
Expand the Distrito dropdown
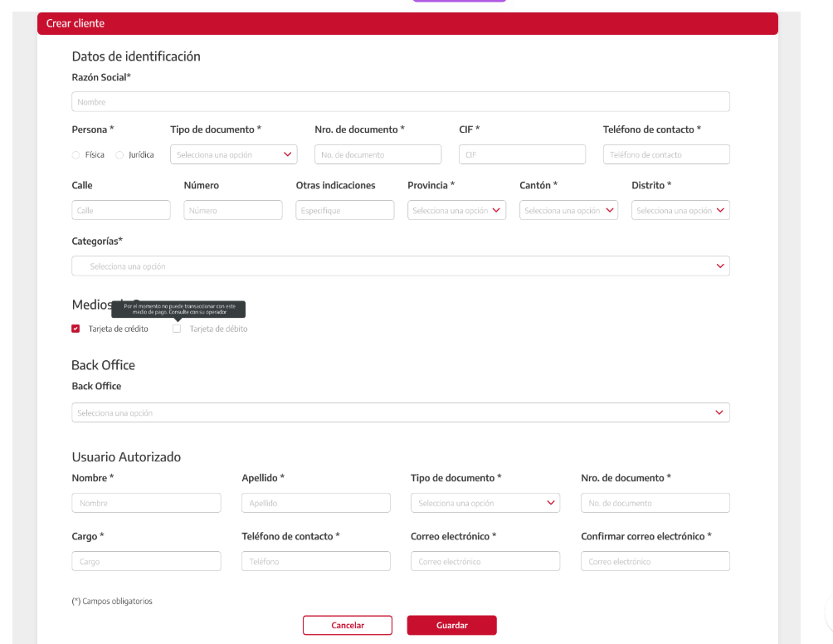tap(680, 211)
